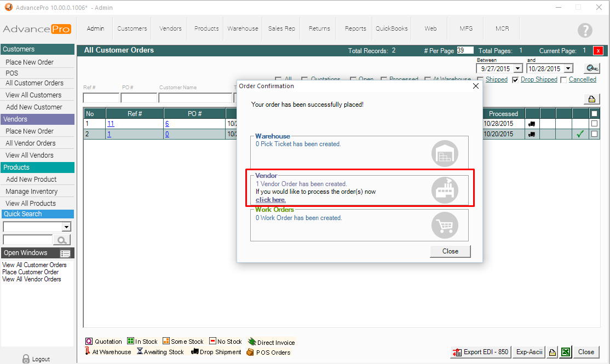Open the end date 10/28/2015 dropdown

[x=568, y=69]
